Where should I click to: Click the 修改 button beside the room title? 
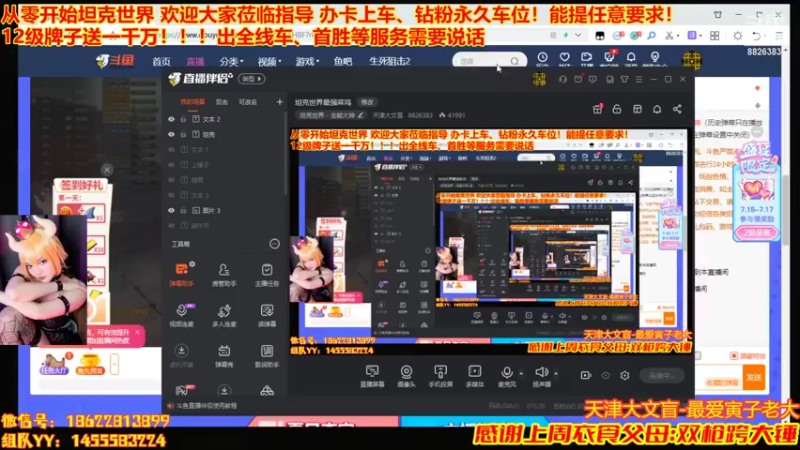(367, 102)
